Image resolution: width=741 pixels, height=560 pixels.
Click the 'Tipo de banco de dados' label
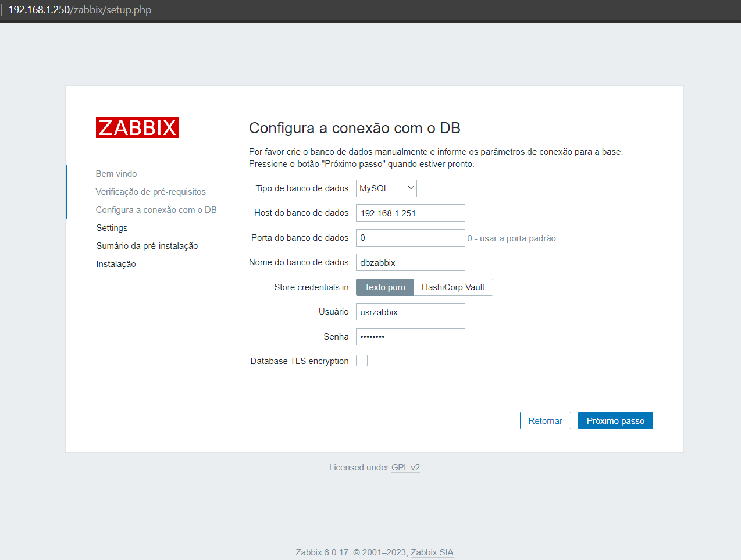click(302, 188)
